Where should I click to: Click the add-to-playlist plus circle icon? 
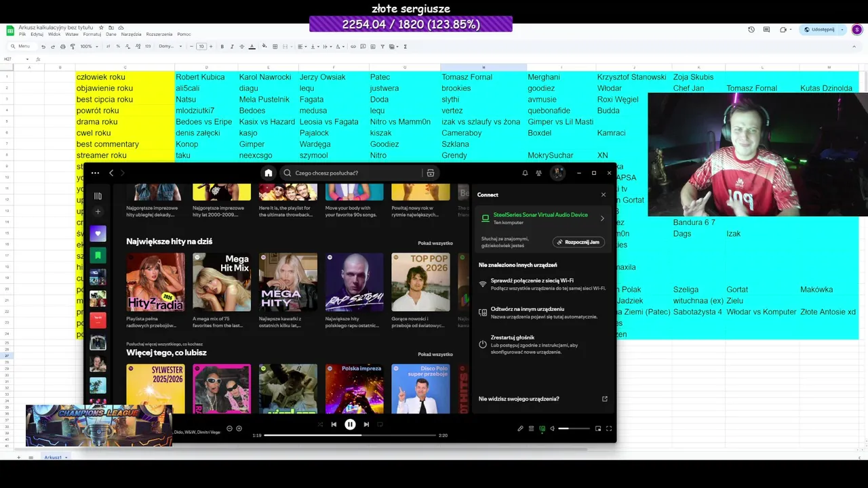(239, 428)
